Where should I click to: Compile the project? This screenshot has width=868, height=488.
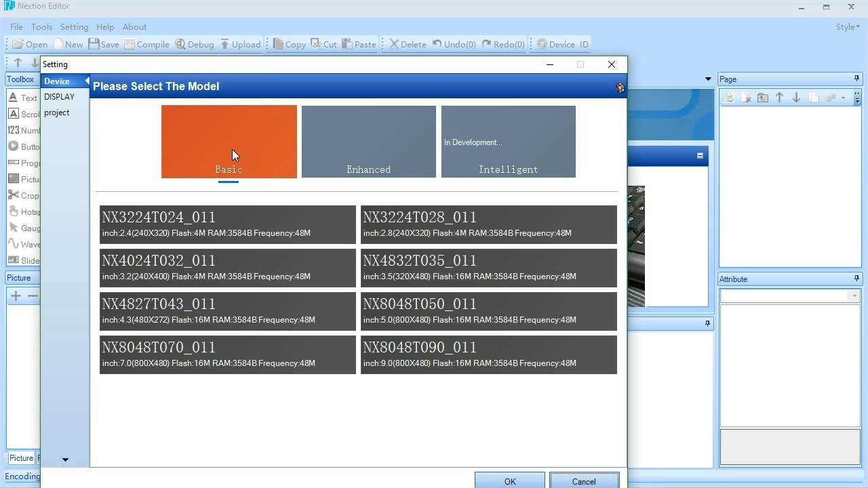pyautogui.click(x=146, y=44)
